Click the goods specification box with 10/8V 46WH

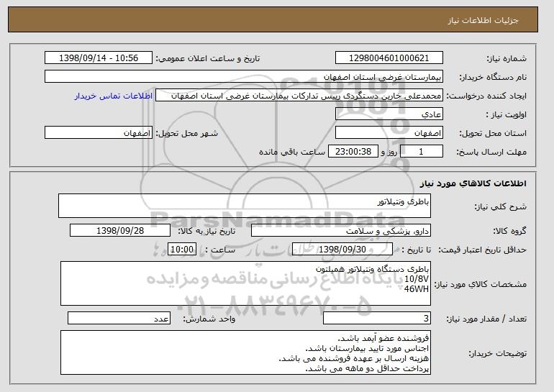(245, 283)
